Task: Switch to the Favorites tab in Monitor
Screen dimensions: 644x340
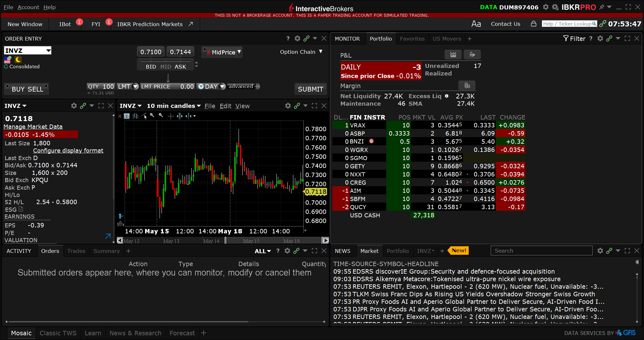Action: click(x=412, y=38)
